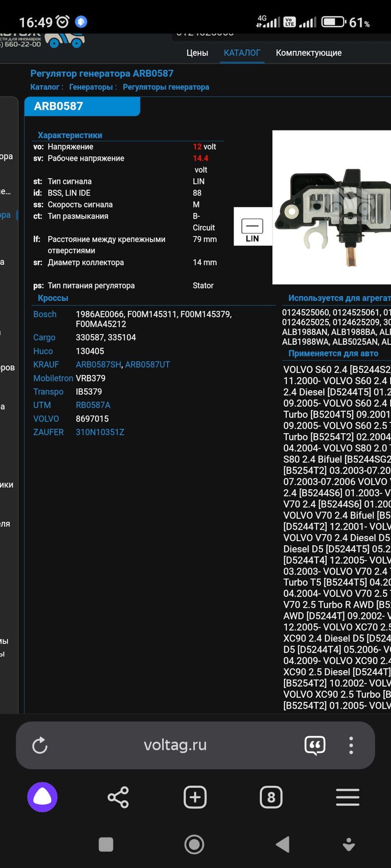Screen dimensions: 391x868
Task: Switch to the КАТАЛОГ tab
Action: [x=242, y=53]
